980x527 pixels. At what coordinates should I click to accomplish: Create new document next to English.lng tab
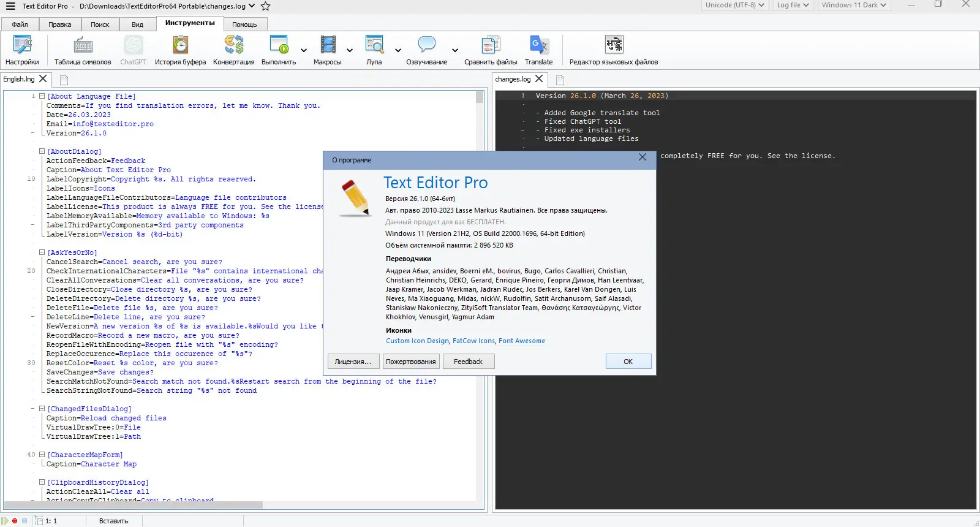pyautogui.click(x=64, y=80)
